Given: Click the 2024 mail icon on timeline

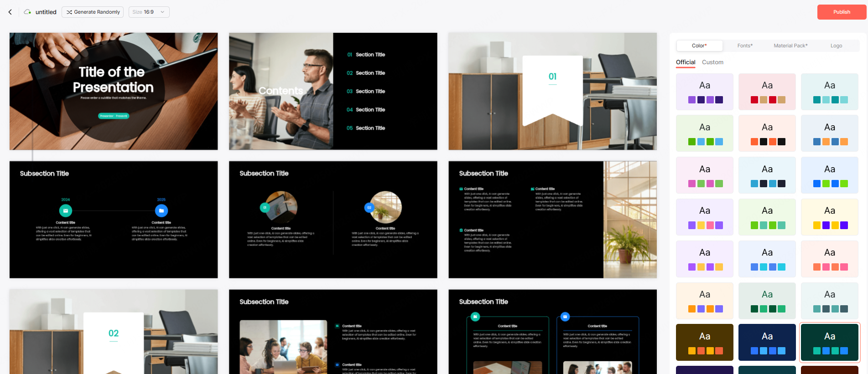Looking at the screenshot, I should [x=66, y=211].
